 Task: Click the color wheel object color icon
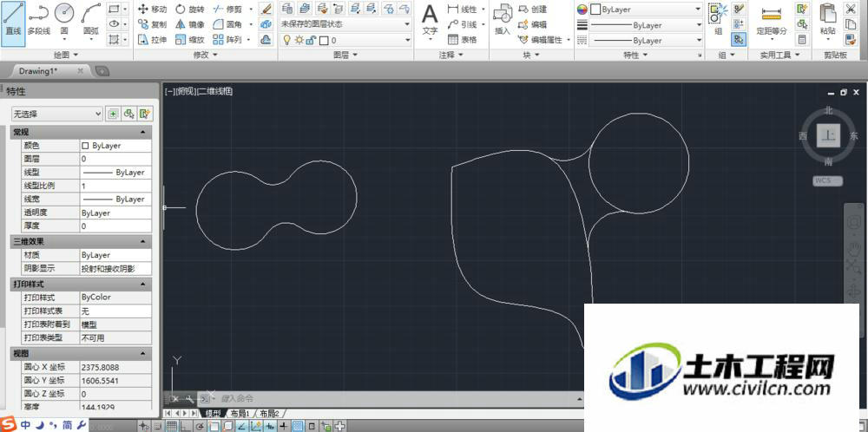[582, 10]
